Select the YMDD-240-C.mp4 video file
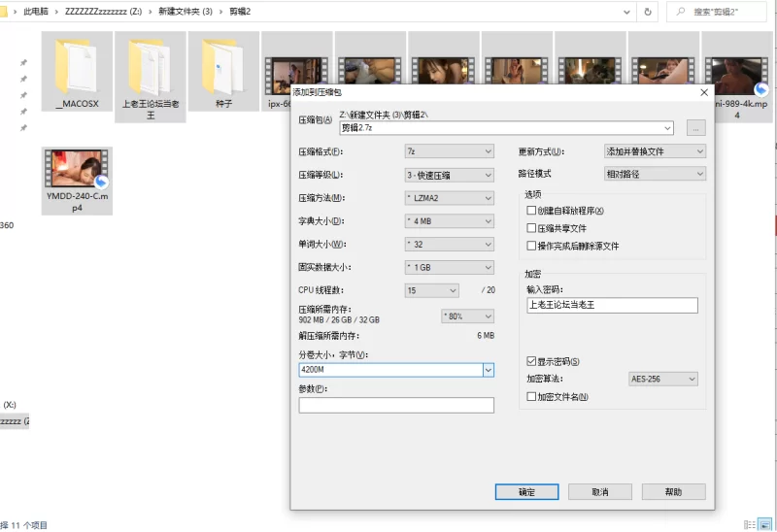 (x=77, y=181)
